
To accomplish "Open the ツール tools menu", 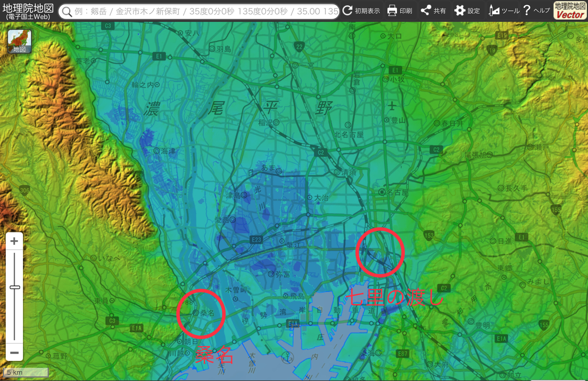I will [504, 10].
